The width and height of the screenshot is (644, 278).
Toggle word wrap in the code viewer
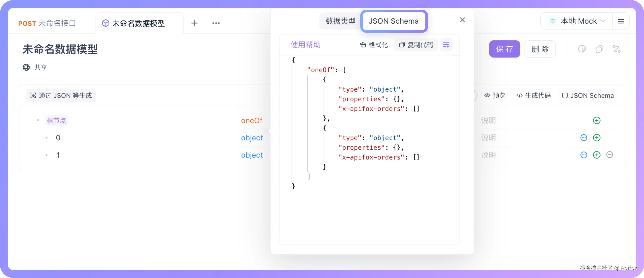447,45
